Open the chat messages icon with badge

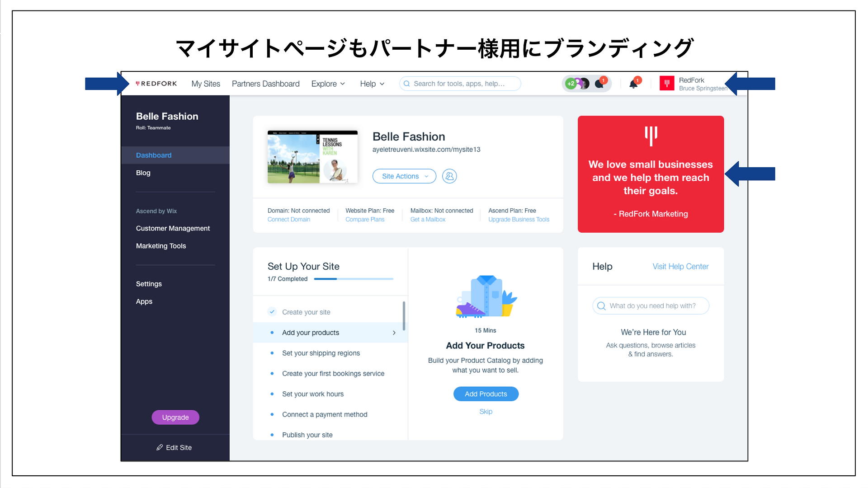(600, 84)
